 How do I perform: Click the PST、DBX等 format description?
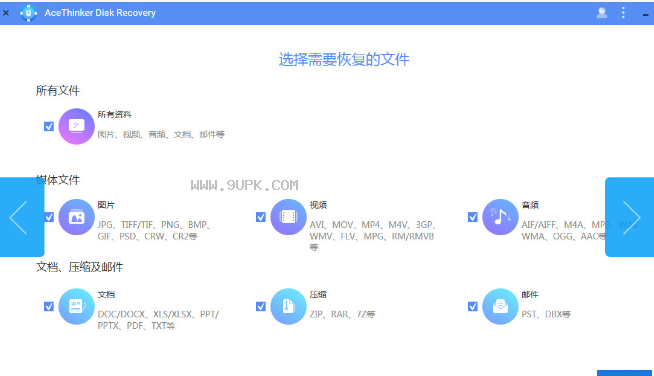546,314
